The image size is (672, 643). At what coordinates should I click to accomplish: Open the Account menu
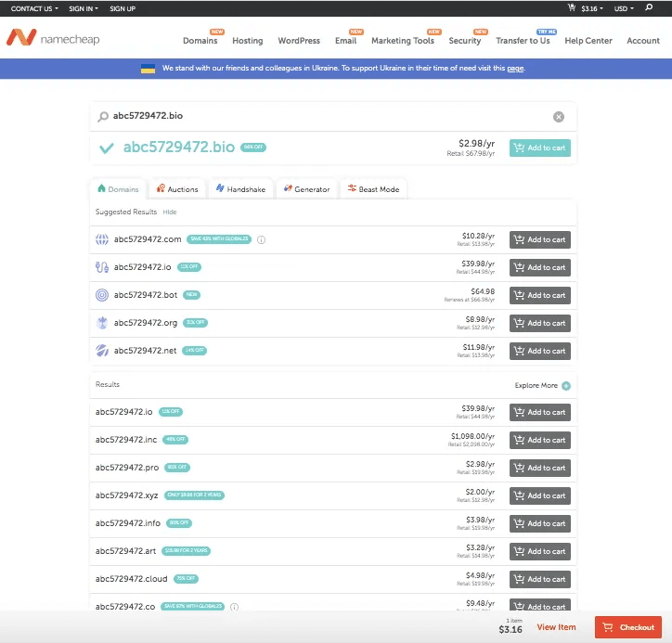[643, 41]
